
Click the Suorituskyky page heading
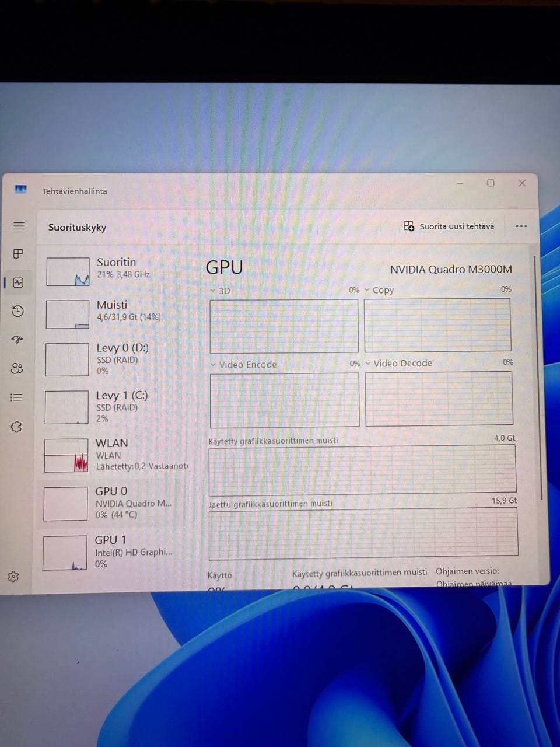coord(77,227)
